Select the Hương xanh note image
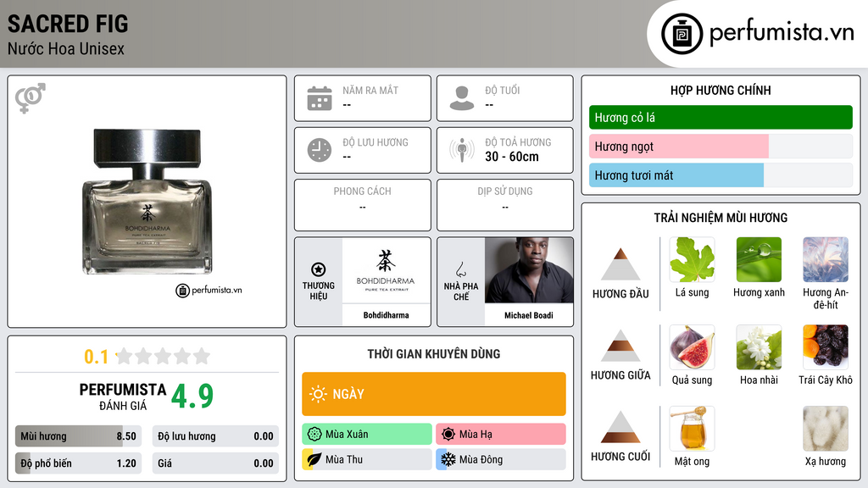Image resolution: width=868 pixels, height=488 pixels. (759, 259)
